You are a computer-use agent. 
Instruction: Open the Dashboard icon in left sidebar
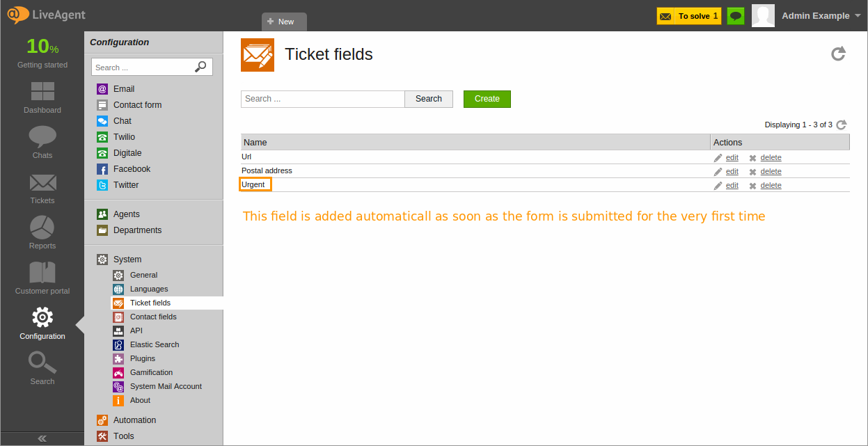tap(42, 92)
